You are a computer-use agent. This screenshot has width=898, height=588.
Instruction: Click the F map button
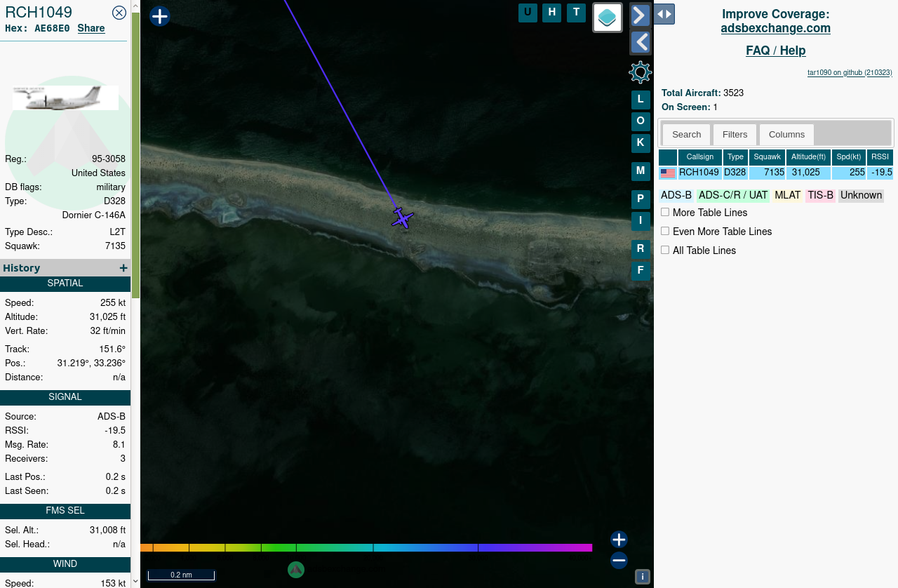(x=641, y=271)
